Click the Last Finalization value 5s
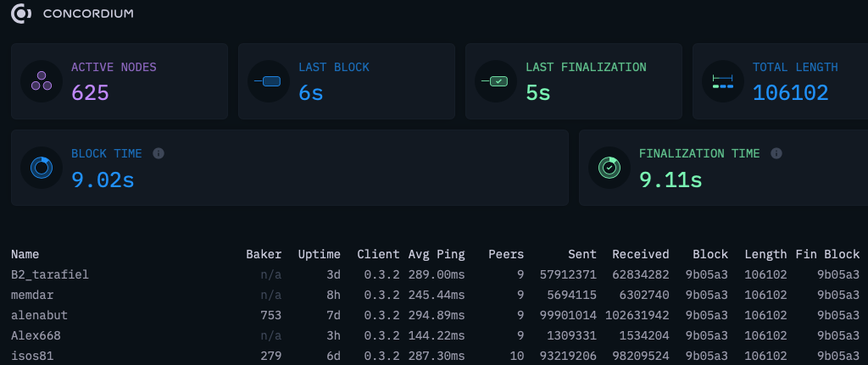 click(538, 92)
